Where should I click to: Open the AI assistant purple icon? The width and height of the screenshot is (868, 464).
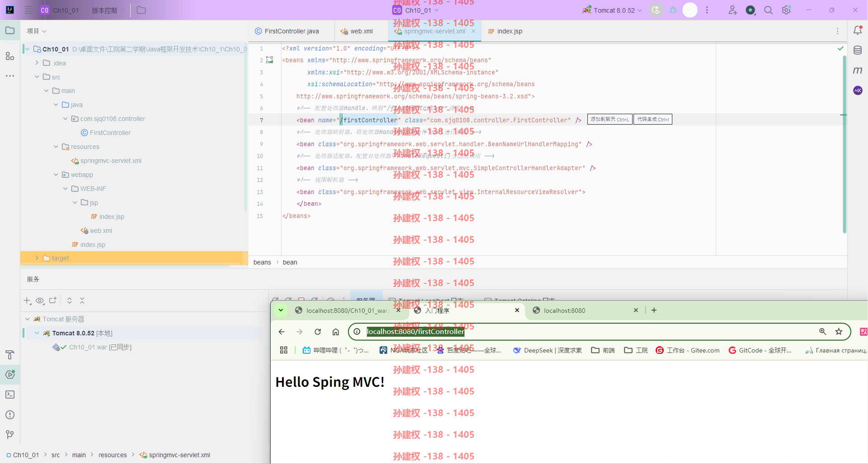point(858,90)
